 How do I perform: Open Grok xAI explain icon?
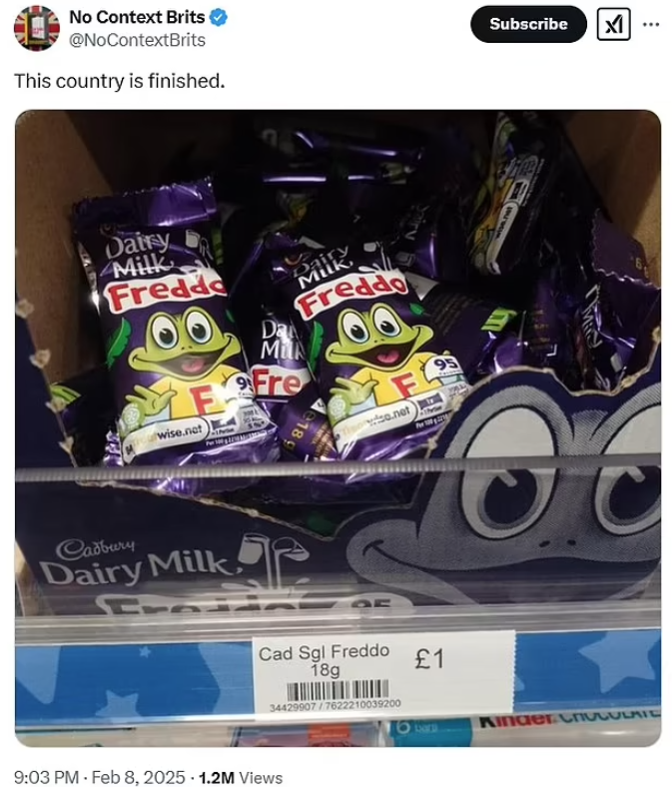point(613,24)
